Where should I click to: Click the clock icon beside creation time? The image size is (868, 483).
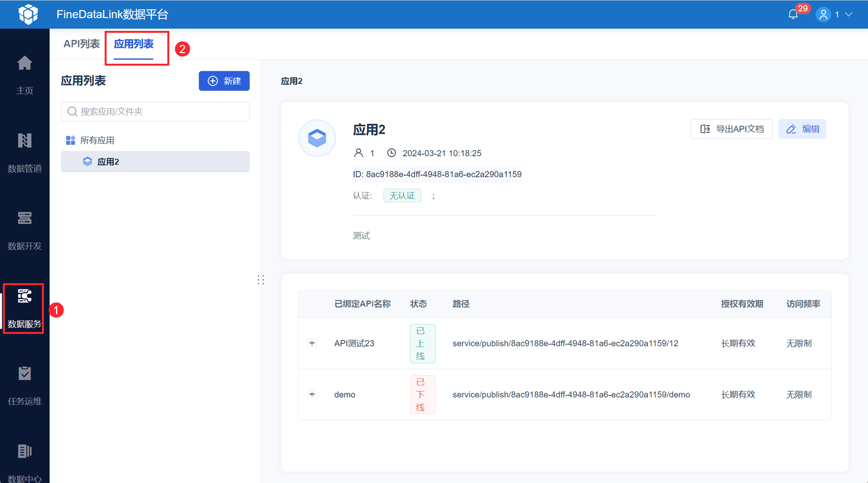pyautogui.click(x=392, y=153)
